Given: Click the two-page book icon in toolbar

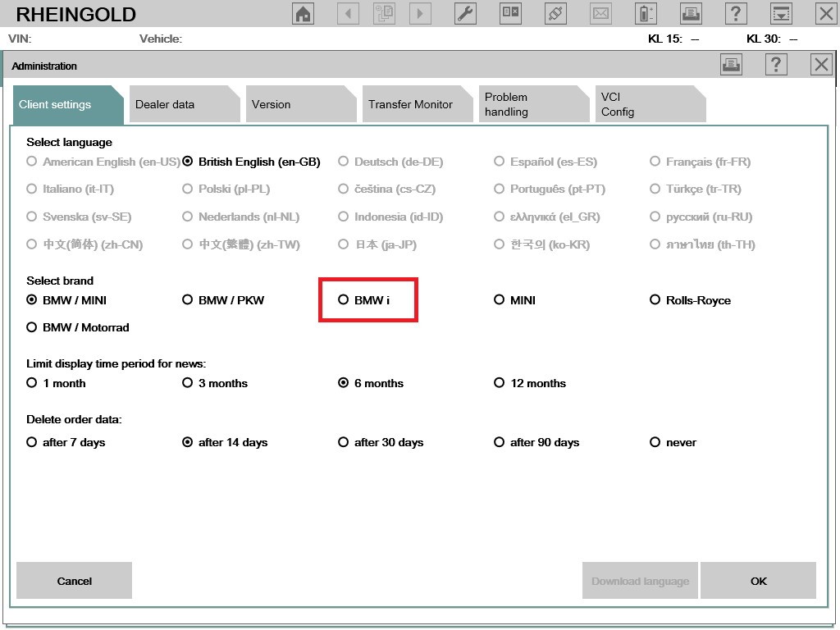Looking at the screenshot, I should (x=510, y=14).
